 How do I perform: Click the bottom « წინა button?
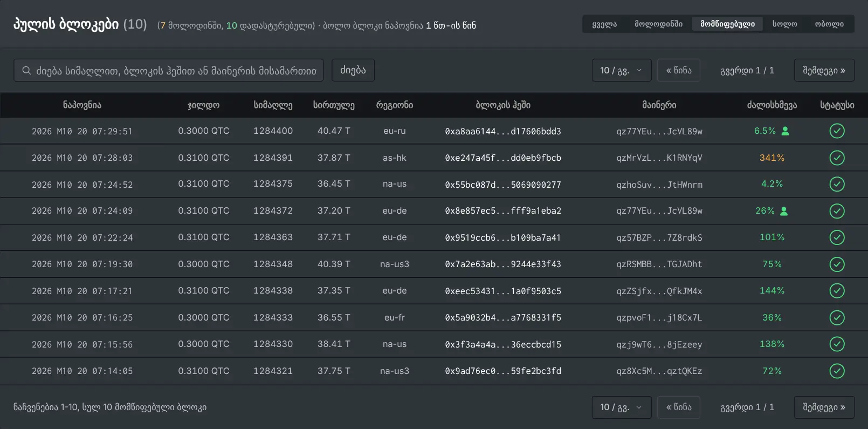[679, 407]
